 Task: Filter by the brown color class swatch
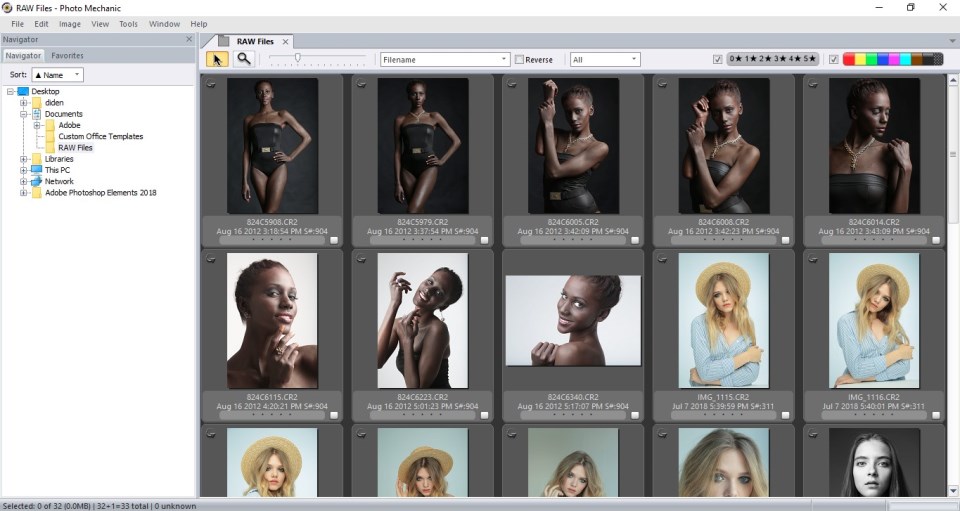point(917,59)
